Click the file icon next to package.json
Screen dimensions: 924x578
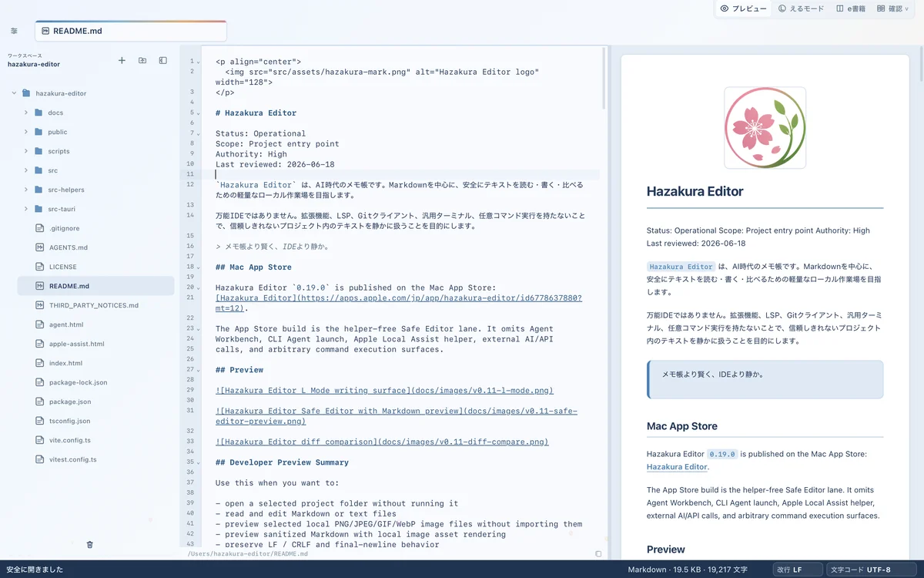tap(41, 402)
